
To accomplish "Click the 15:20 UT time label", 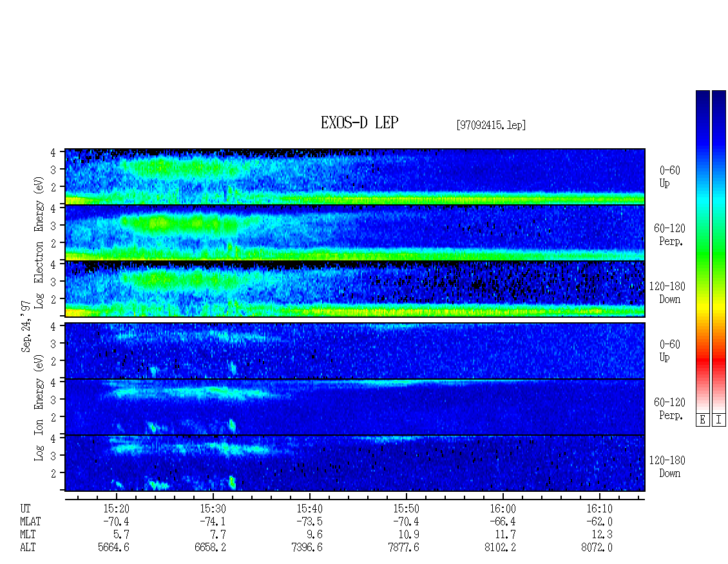I will 116,509.
